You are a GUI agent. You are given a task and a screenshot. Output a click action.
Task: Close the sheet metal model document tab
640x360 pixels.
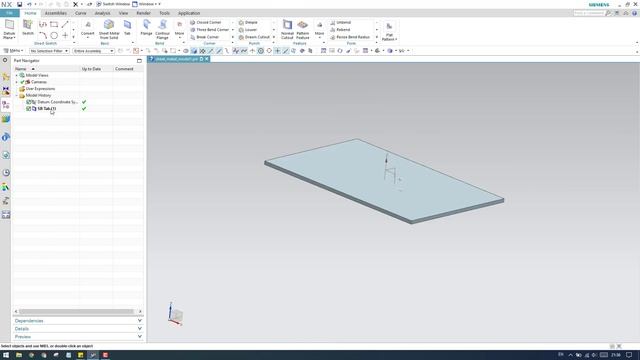coord(207,59)
